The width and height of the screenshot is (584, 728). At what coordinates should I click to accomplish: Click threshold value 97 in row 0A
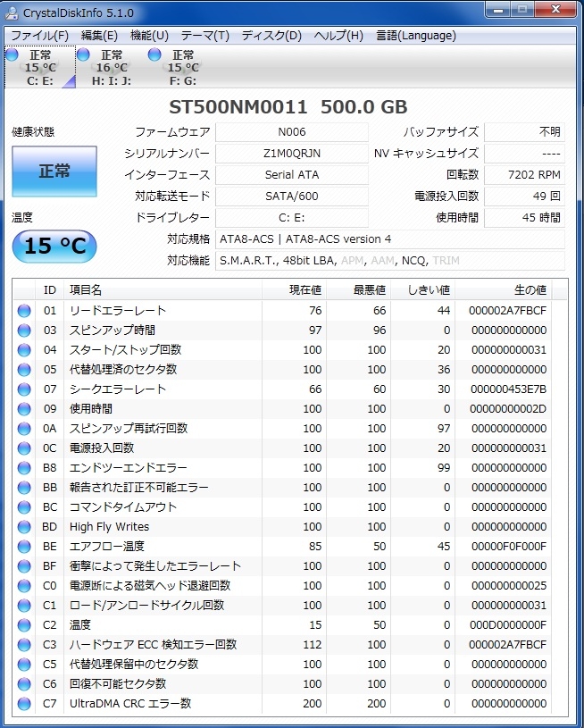[x=444, y=429]
